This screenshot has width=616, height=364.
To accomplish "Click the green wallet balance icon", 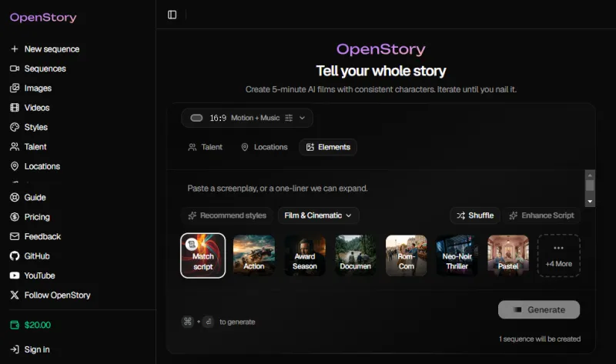I will [15, 325].
